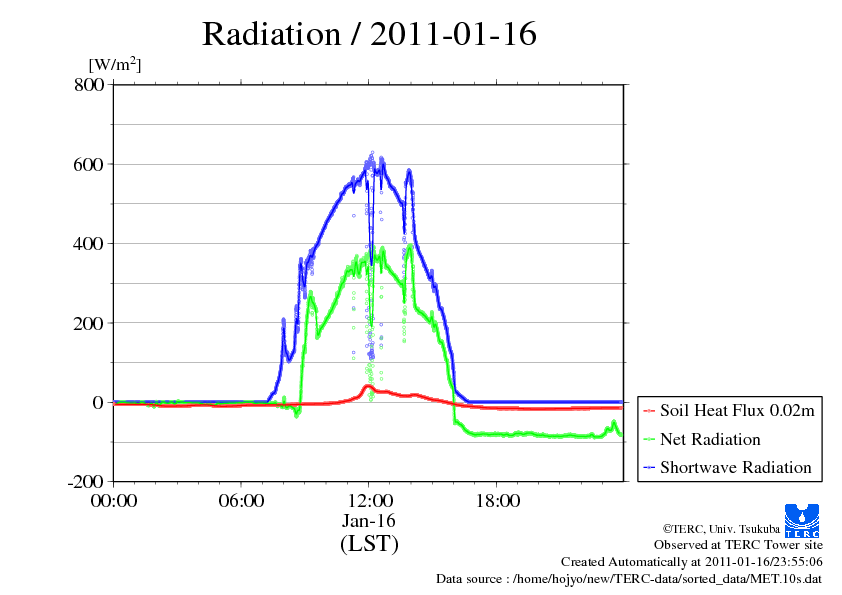Click the 'Created Automatically at' timestamp line

pos(692,562)
